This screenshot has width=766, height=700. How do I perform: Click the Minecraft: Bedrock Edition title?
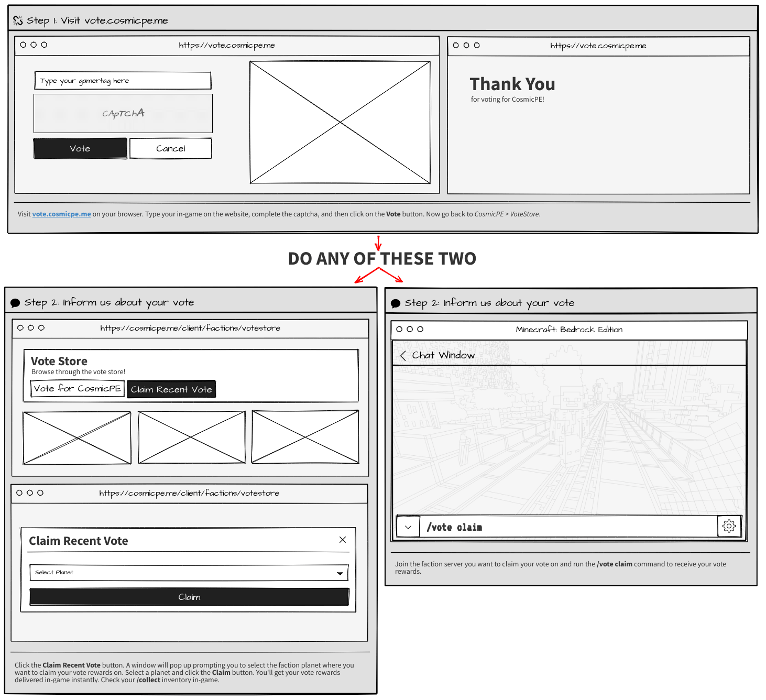pos(569,330)
